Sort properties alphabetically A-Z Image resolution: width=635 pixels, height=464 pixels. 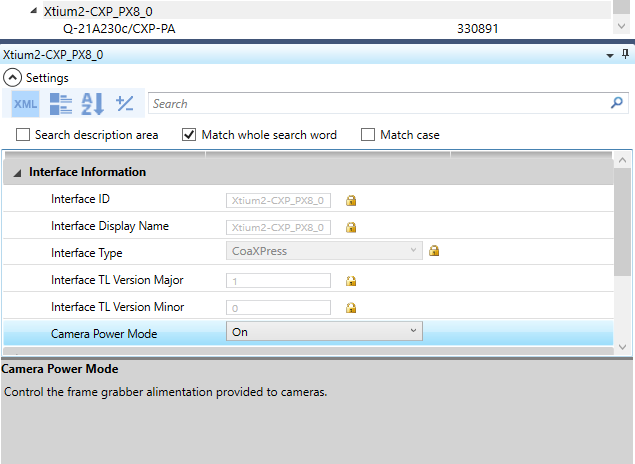click(92, 103)
